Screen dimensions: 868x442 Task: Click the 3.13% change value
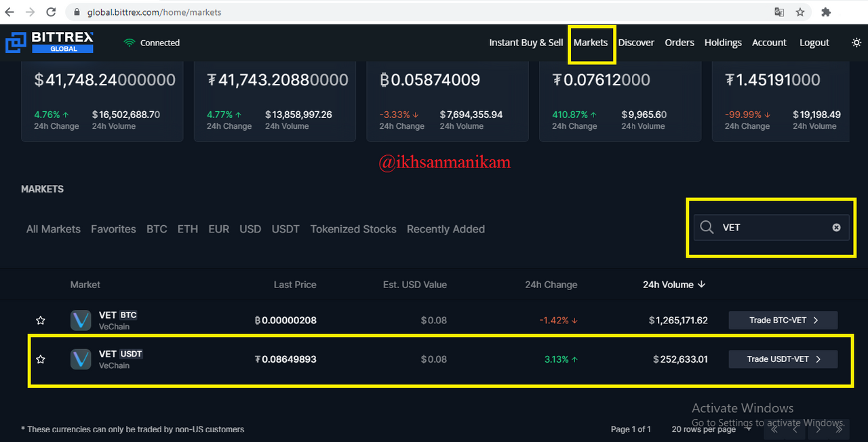(x=561, y=359)
